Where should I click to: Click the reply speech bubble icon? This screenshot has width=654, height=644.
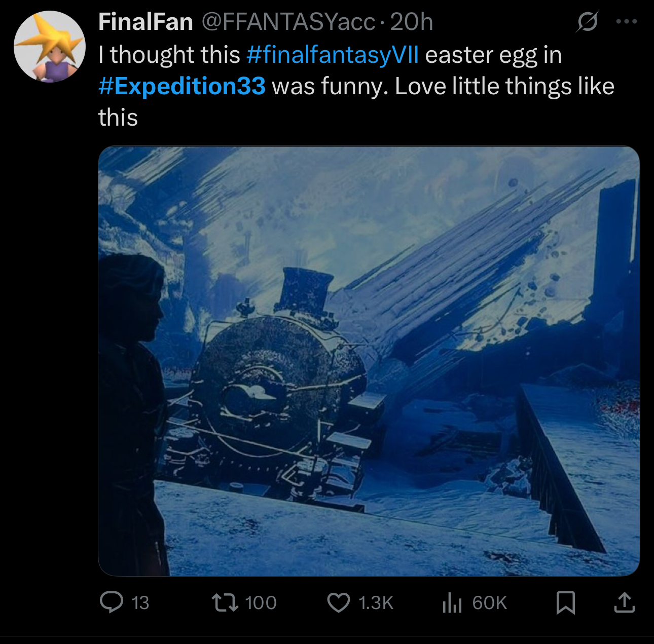point(112,602)
